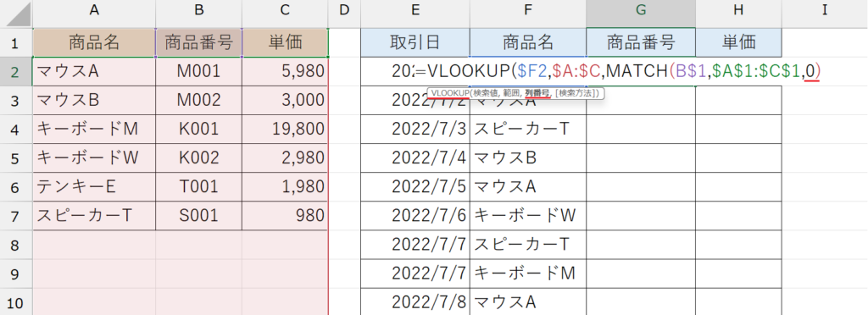Select column B header
The width and height of the screenshot is (868, 315).
(198, 14)
